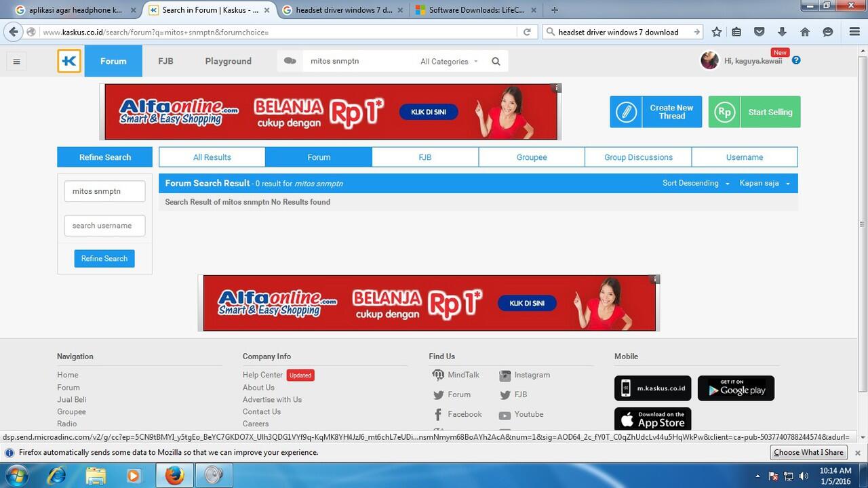Image resolution: width=868 pixels, height=488 pixels.
Task: Expand the All Categories dropdown
Action: coord(449,62)
